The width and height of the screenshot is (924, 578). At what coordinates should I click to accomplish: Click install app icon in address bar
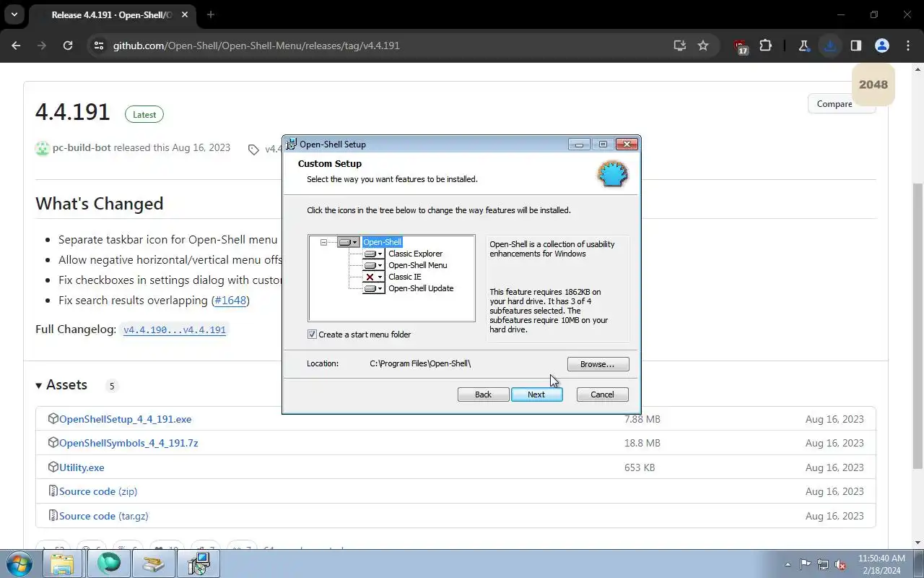click(679, 46)
